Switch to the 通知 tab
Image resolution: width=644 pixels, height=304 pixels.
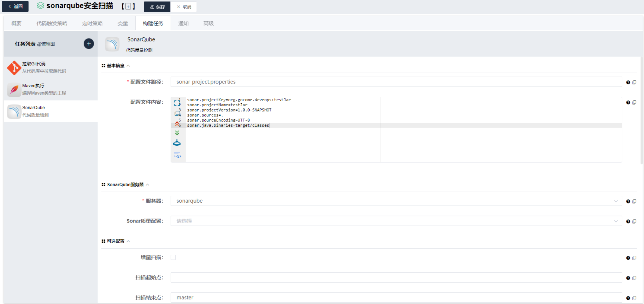tap(183, 23)
